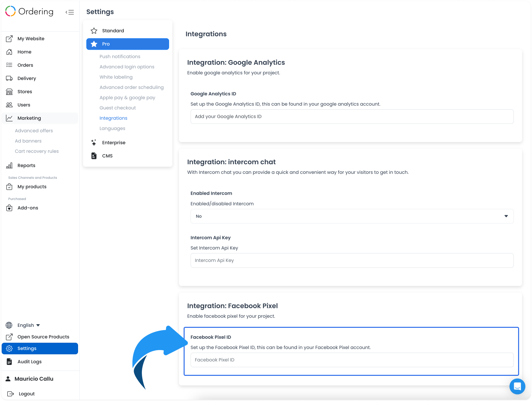This screenshot has width=532, height=402.
Task: Click the Ordering logo icon
Action: click(11, 11)
